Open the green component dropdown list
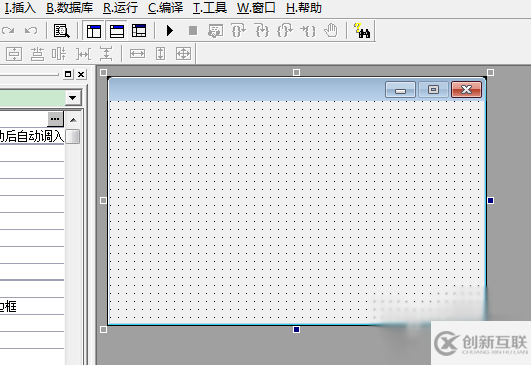 tap(73, 98)
